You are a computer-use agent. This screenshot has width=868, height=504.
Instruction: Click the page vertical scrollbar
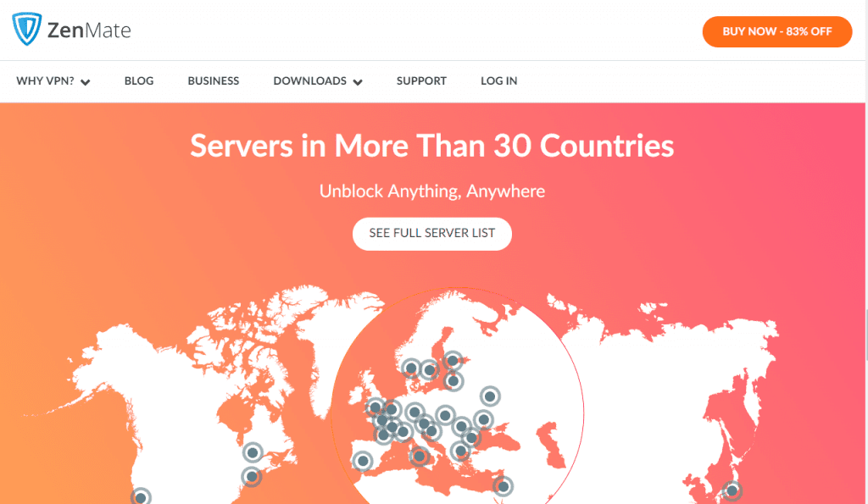point(866,335)
